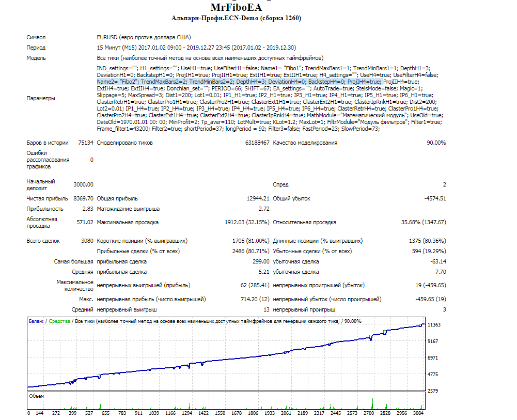Click the MrFiboEA report title
The width and height of the screenshot is (517, 420).
236,7
